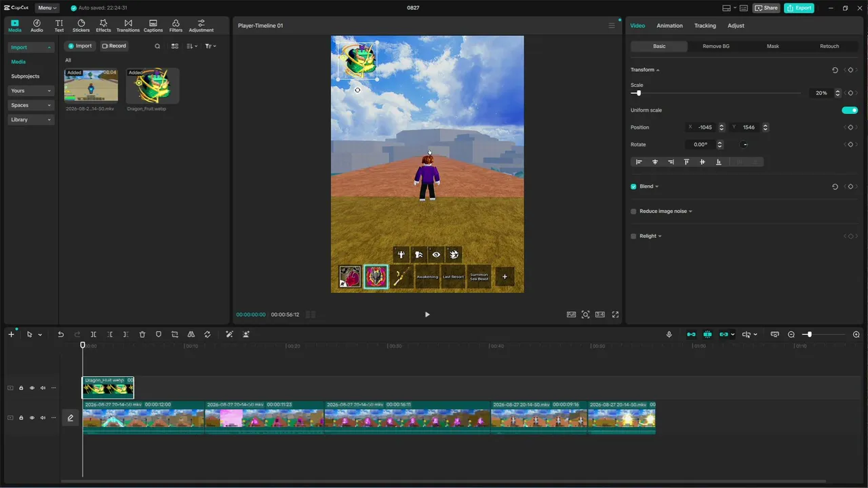Image resolution: width=868 pixels, height=488 pixels.
Task: Switch to the Tracking tab
Action: pyautogui.click(x=705, y=26)
